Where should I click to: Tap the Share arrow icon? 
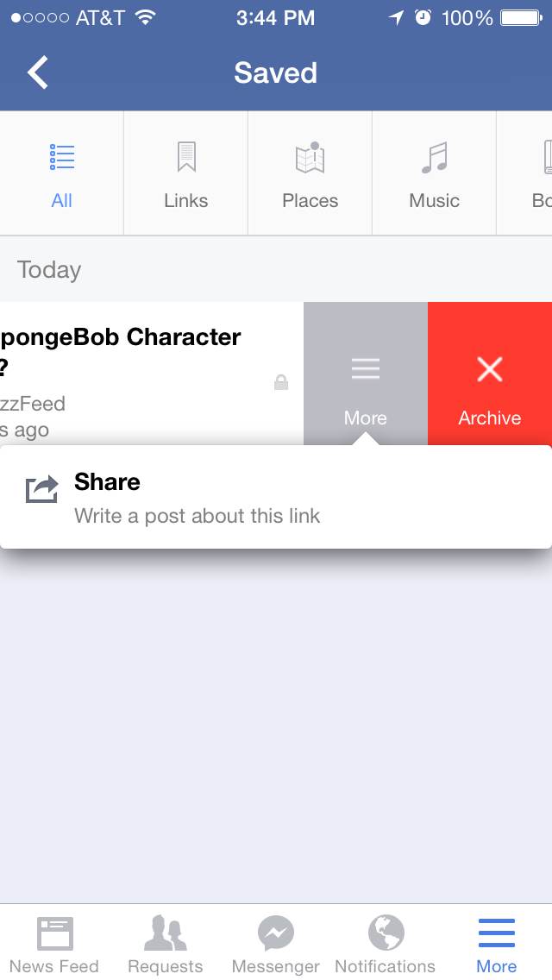42,489
